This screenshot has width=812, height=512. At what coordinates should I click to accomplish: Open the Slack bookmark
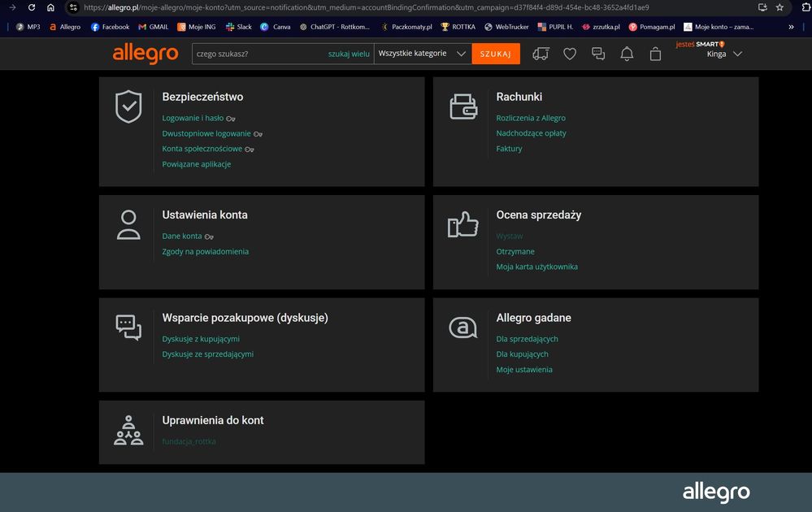[239, 27]
